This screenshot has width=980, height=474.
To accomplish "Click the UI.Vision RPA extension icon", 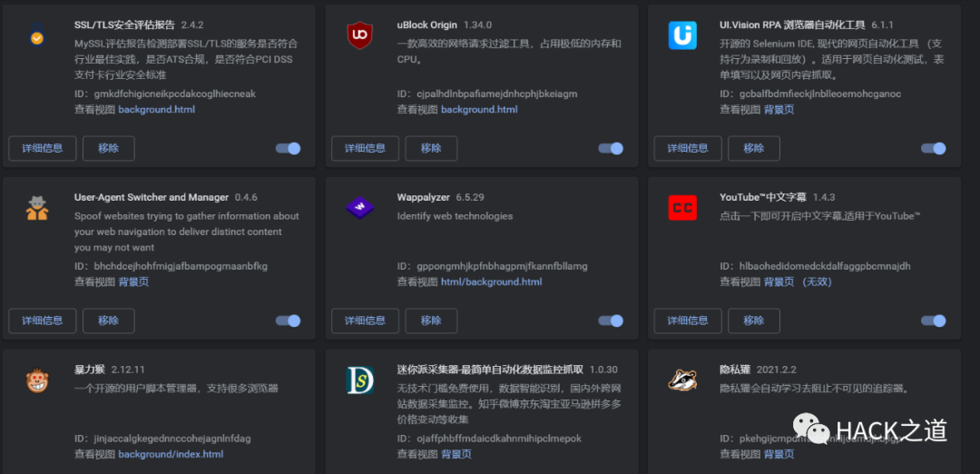I will click(x=681, y=35).
